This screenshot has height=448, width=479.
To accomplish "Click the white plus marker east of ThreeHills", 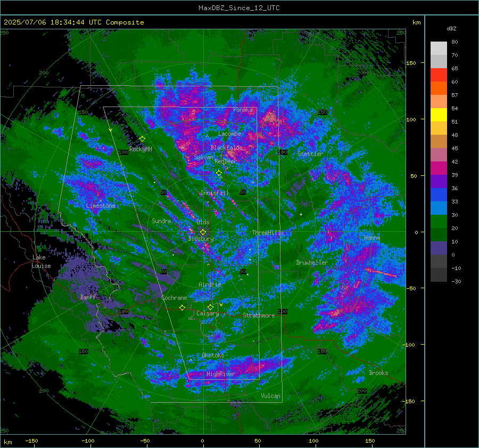I will click(x=301, y=214).
